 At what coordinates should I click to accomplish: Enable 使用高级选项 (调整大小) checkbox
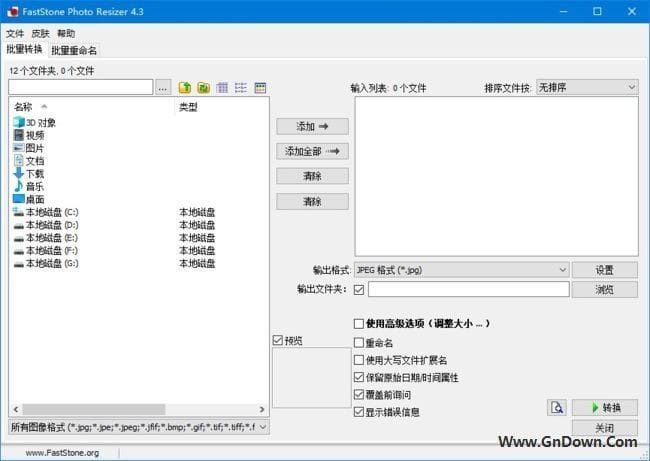click(x=359, y=323)
